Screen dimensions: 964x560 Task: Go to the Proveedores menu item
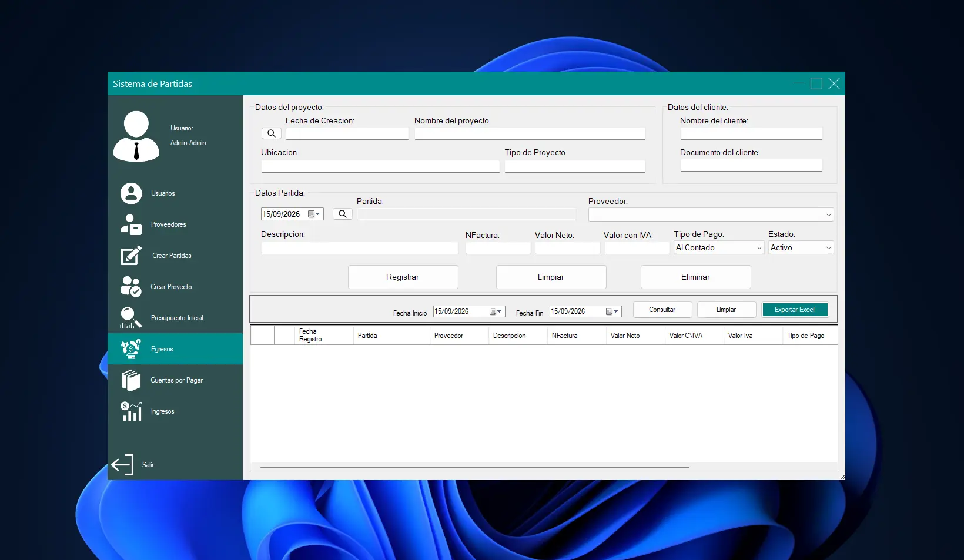pyautogui.click(x=168, y=224)
